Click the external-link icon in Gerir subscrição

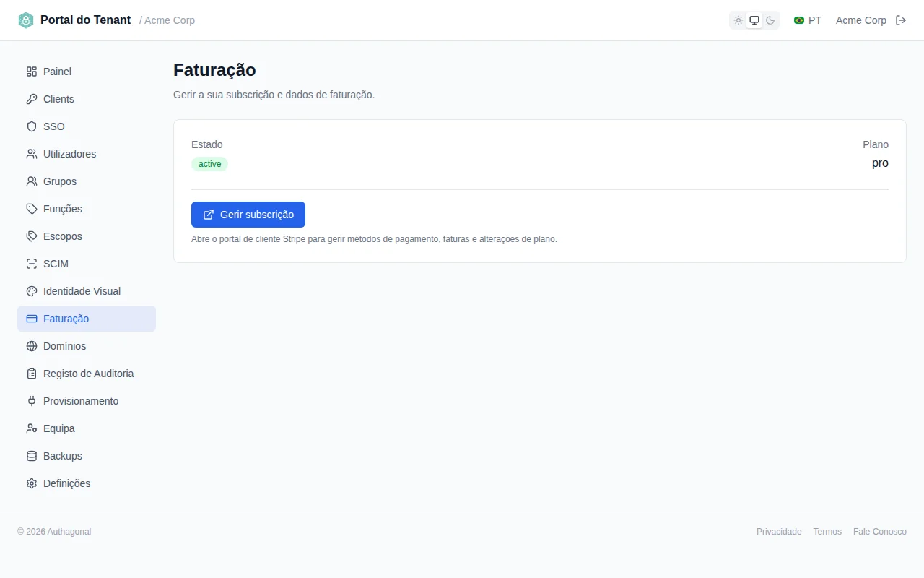point(209,215)
